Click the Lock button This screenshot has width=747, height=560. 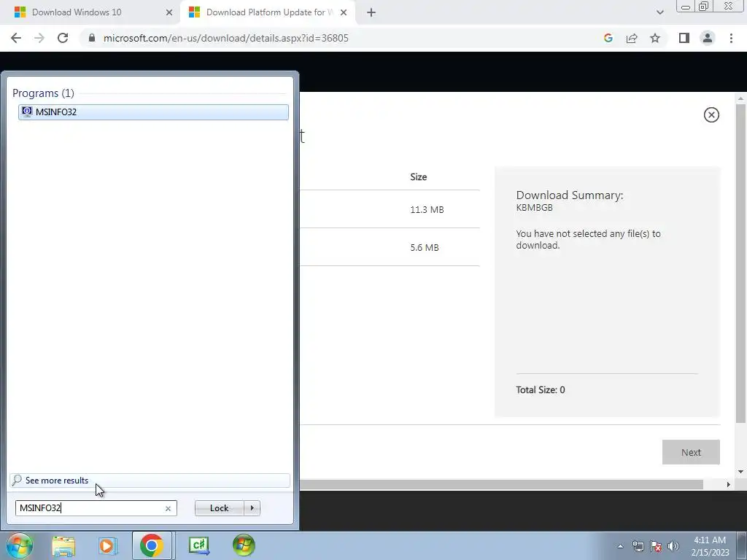pos(219,508)
